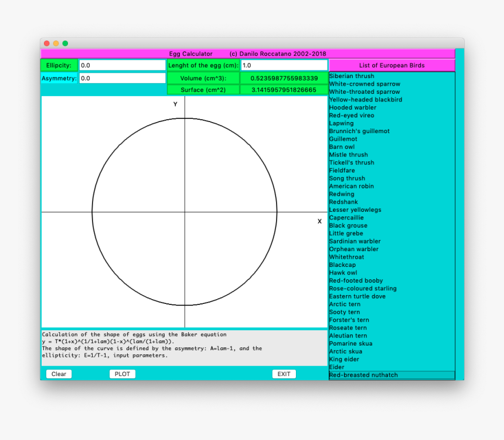Click the Surface value 3.1415957951826665

coord(284,90)
